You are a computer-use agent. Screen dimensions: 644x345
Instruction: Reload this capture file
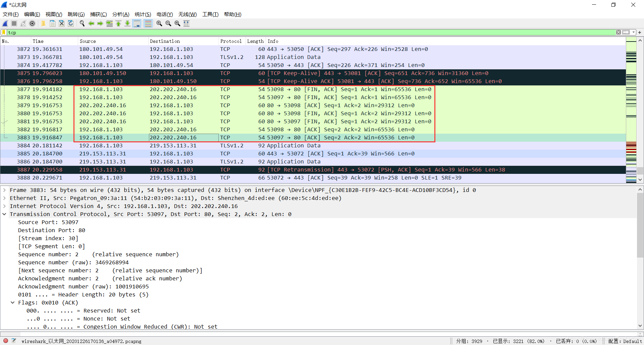(x=70, y=23)
